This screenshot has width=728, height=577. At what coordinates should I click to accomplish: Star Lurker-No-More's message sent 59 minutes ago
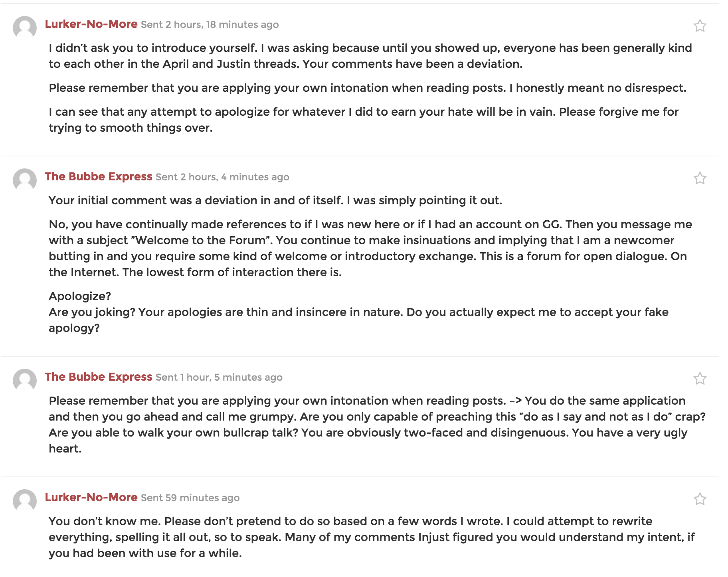(x=700, y=499)
